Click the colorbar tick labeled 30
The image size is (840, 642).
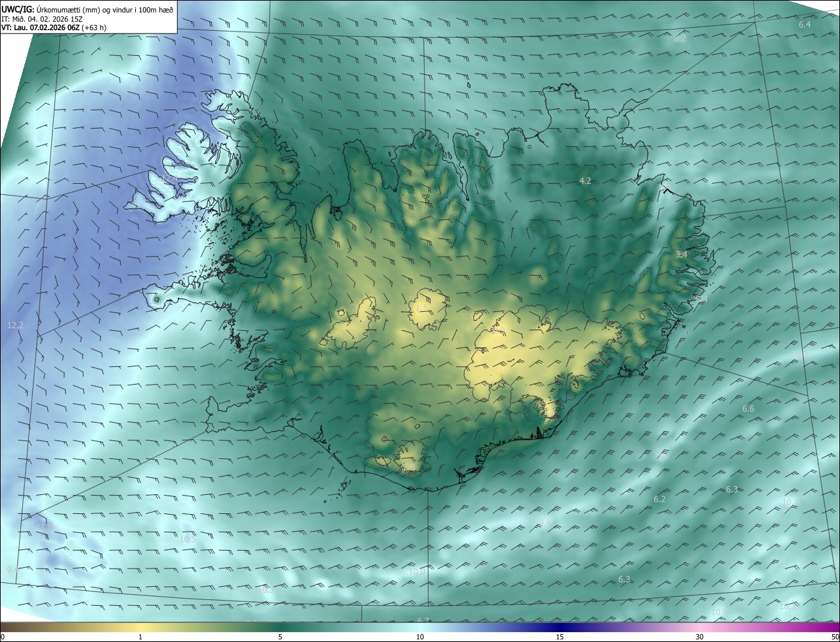700,637
